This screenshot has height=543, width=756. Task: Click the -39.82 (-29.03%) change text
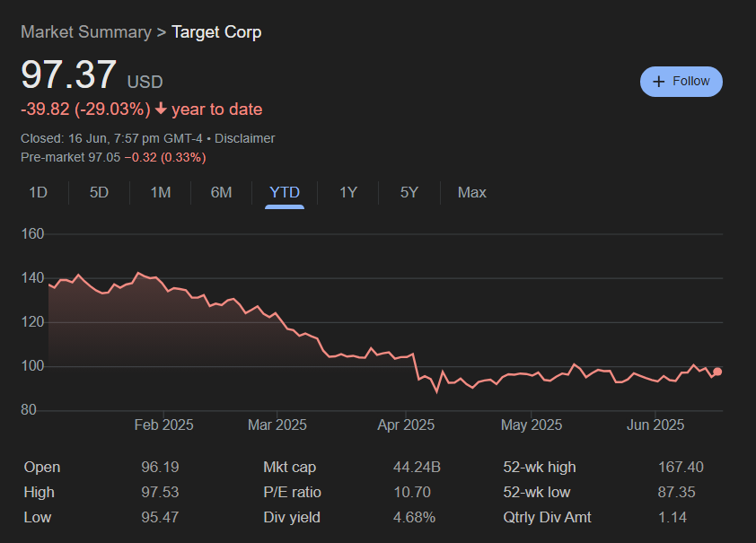coord(86,109)
